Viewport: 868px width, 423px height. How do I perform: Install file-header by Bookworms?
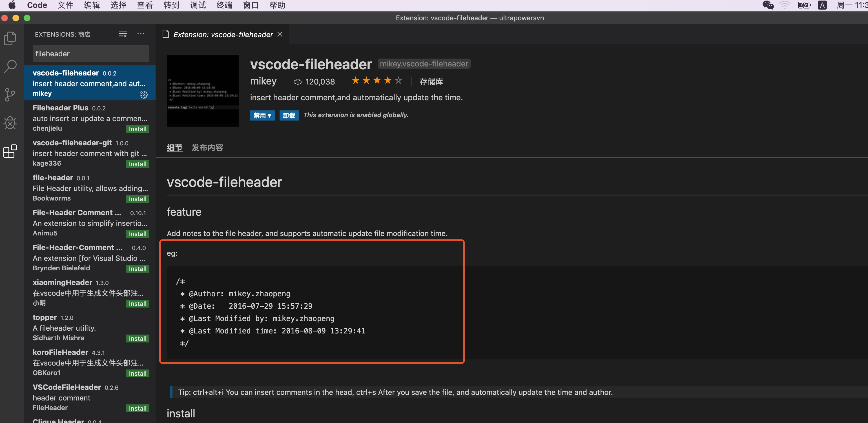coord(138,199)
